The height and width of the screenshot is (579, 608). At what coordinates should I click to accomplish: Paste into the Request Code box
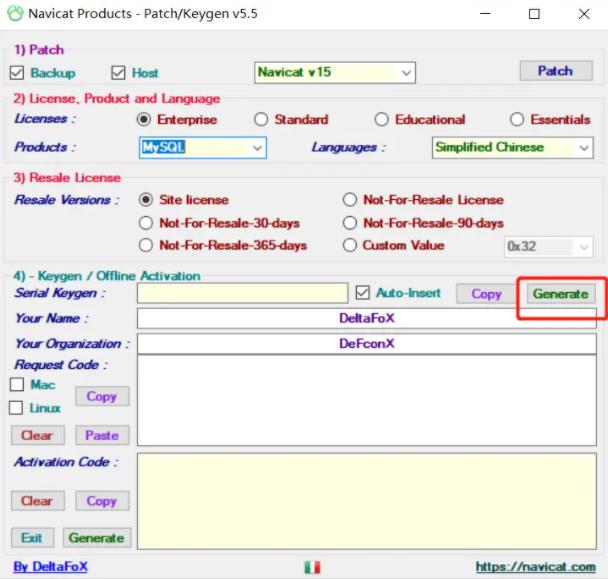click(x=102, y=436)
